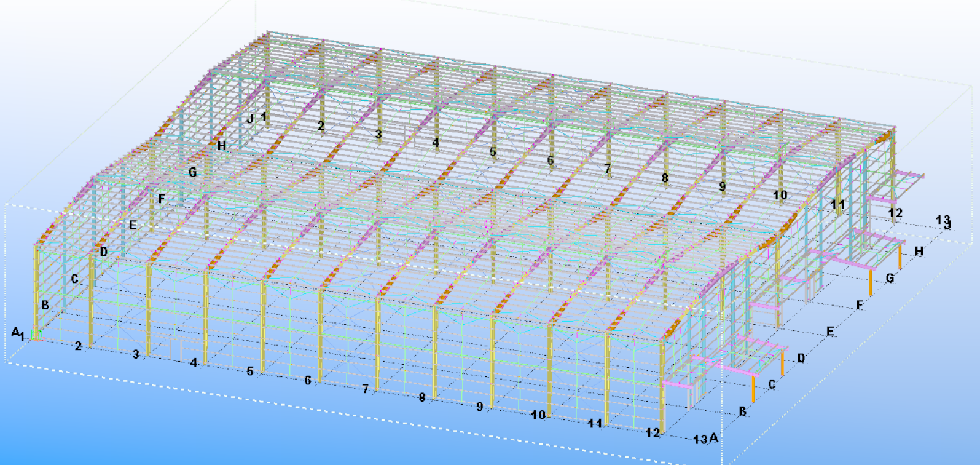Click grid label 12 on the back row
The image size is (980, 465).
tap(895, 213)
